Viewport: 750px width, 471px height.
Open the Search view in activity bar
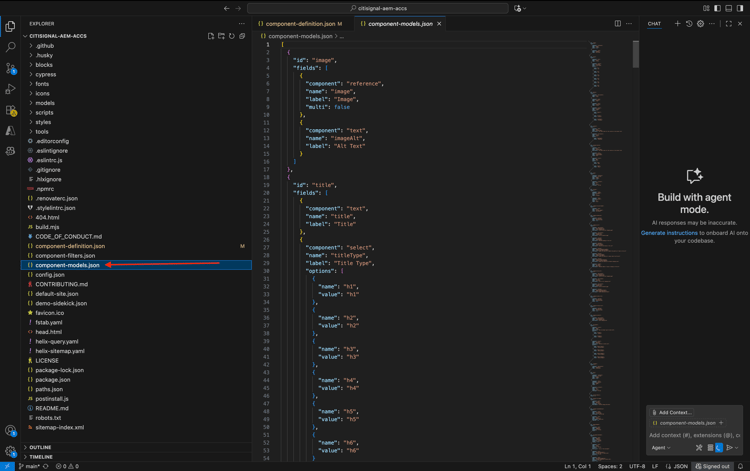[x=11, y=47]
